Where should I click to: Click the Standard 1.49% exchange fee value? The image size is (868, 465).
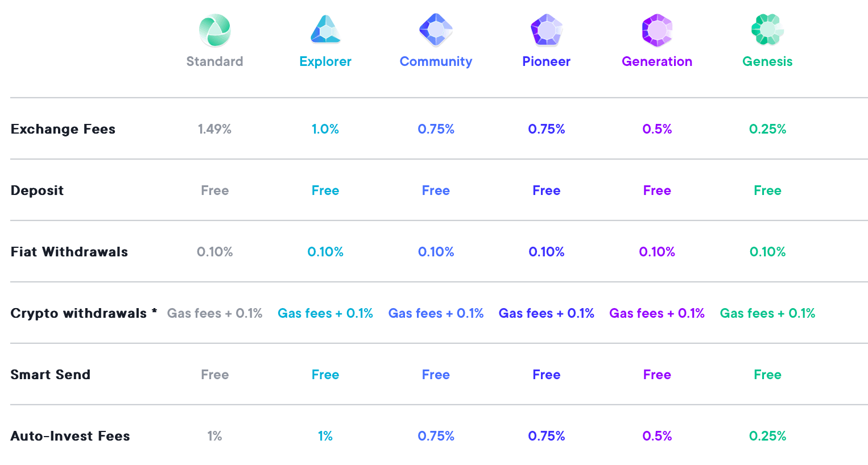(x=214, y=129)
